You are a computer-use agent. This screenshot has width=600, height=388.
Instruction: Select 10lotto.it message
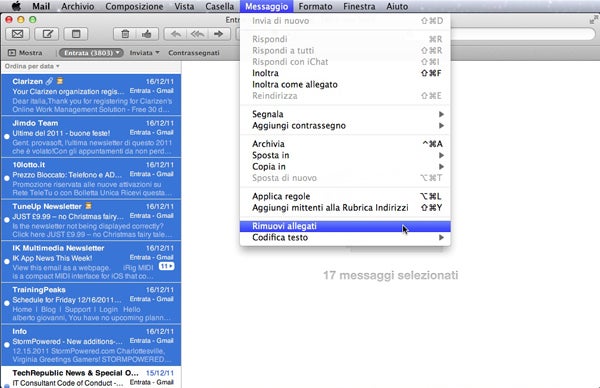(91, 178)
